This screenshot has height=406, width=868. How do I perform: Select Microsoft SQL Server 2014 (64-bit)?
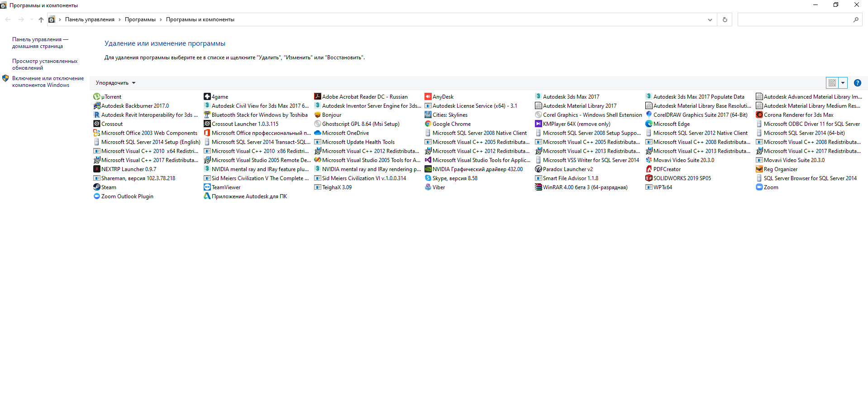[x=801, y=133]
